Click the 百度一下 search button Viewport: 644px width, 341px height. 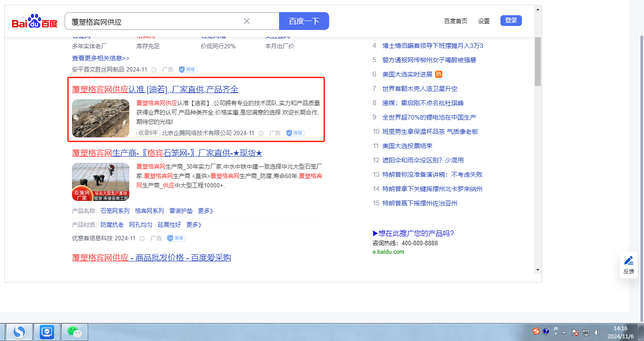(304, 21)
